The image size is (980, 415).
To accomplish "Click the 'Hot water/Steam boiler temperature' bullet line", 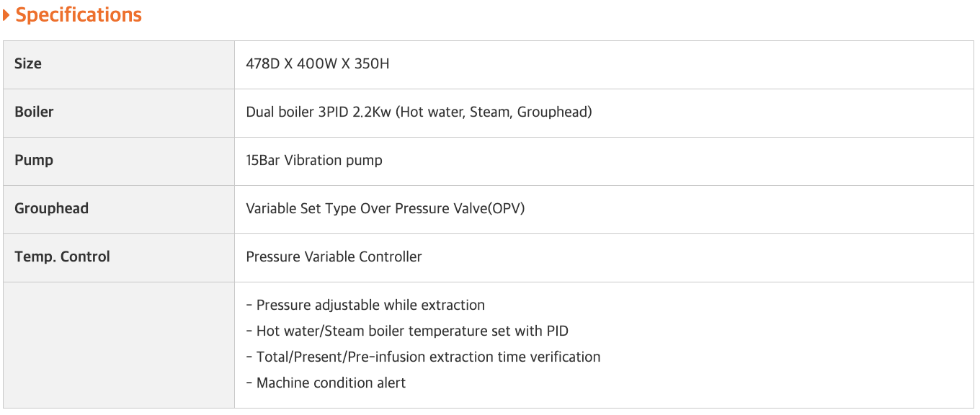I will (x=411, y=331).
